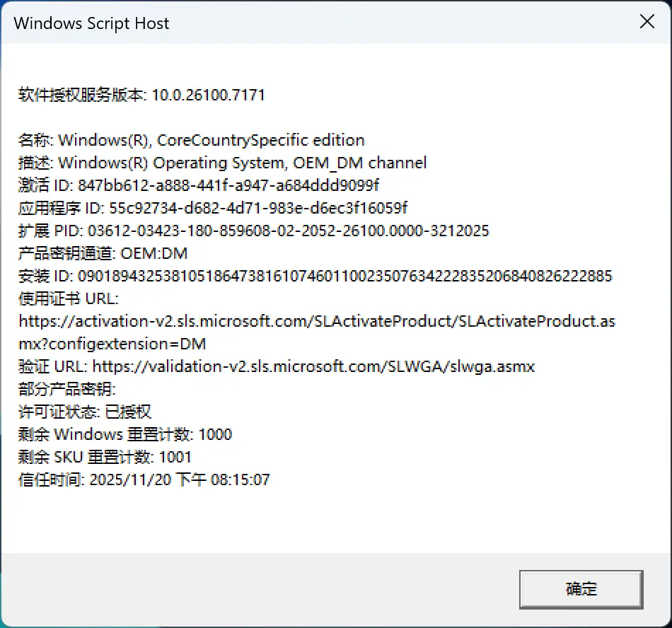Image resolution: width=672 pixels, height=628 pixels.
Task: Click the 名称 CoreCountrySpecific edition line
Action: tap(191, 140)
